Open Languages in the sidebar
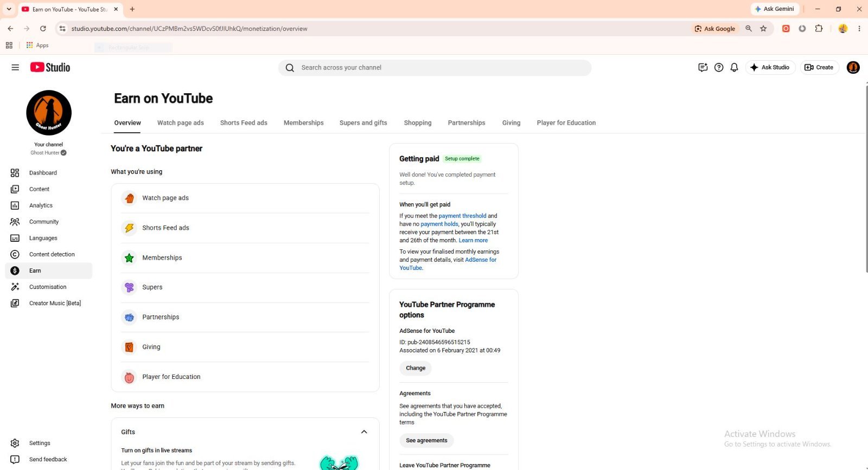This screenshot has width=868, height=470. point(43,238)
